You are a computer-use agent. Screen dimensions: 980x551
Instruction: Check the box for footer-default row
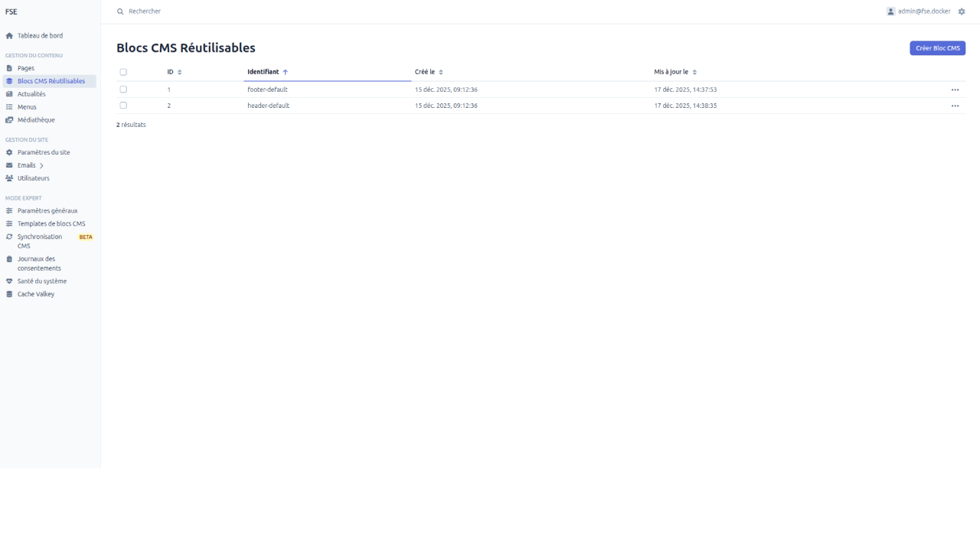(123, 90)
